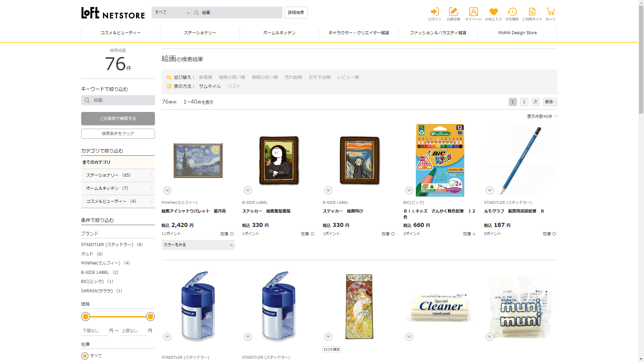Sort results by 価格の安い順

point(265,77)
